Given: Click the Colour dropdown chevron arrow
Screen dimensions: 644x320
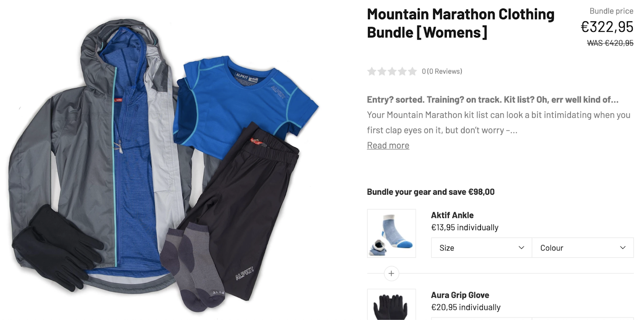Looking at the screenshot, I should (x=623, y=248).
